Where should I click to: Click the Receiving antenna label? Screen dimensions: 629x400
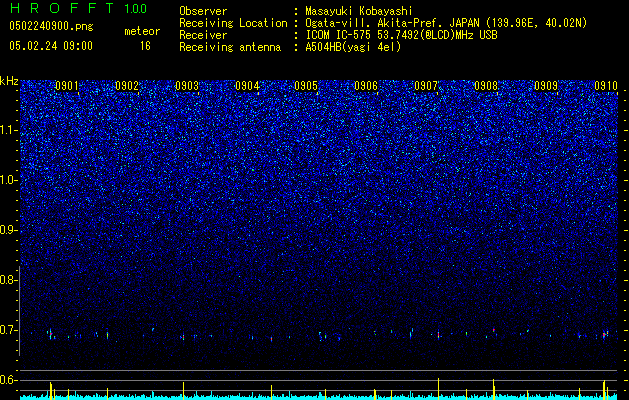tap(230, 47)
